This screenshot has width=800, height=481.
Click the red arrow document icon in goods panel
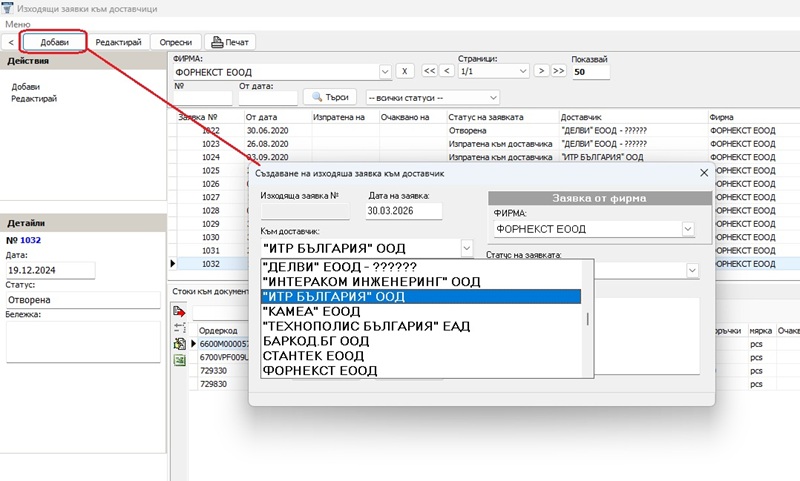179,312
